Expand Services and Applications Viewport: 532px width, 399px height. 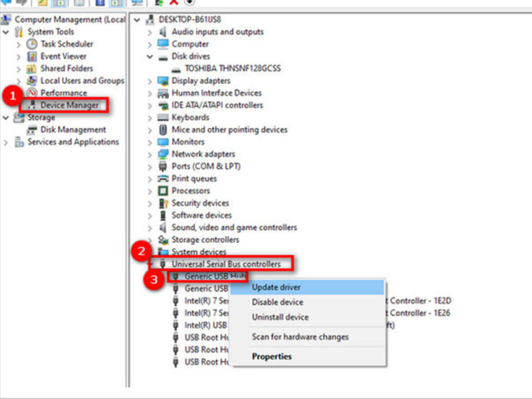[x=6, y=142]
